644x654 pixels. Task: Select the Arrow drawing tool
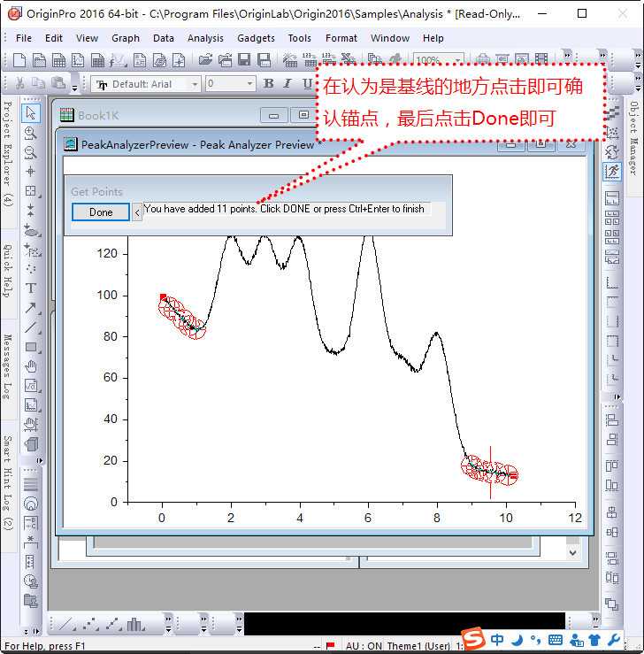31,308
